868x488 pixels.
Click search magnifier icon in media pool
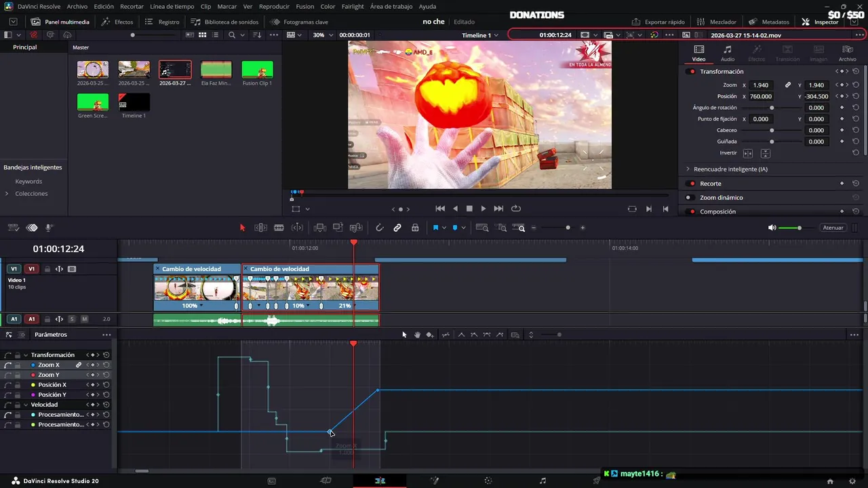(231, 35)
